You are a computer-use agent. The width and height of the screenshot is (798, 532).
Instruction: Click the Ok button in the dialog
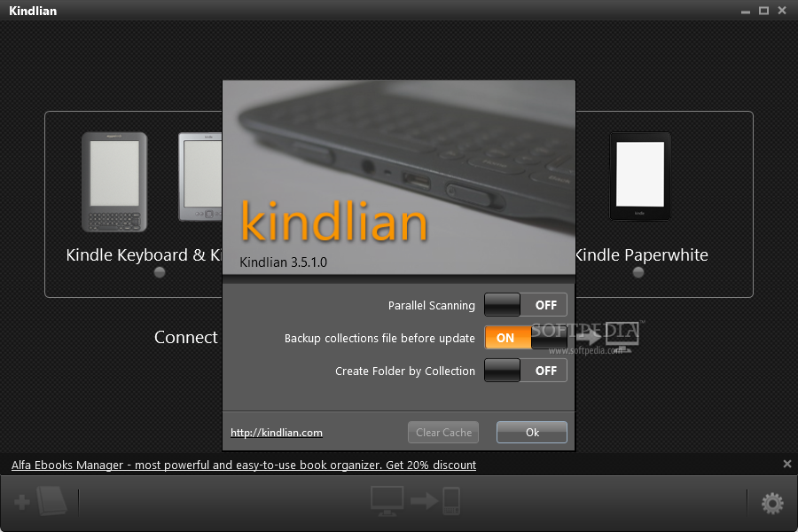532,432
